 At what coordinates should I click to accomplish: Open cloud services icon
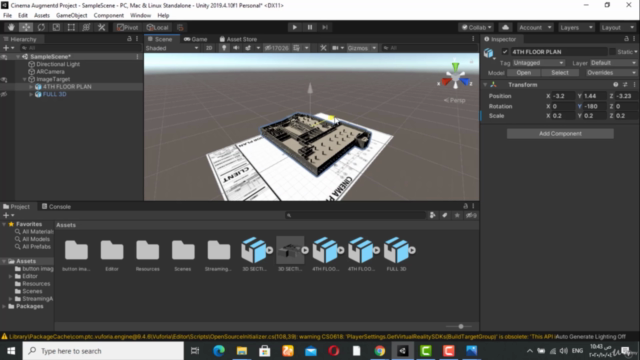point(505,27)
